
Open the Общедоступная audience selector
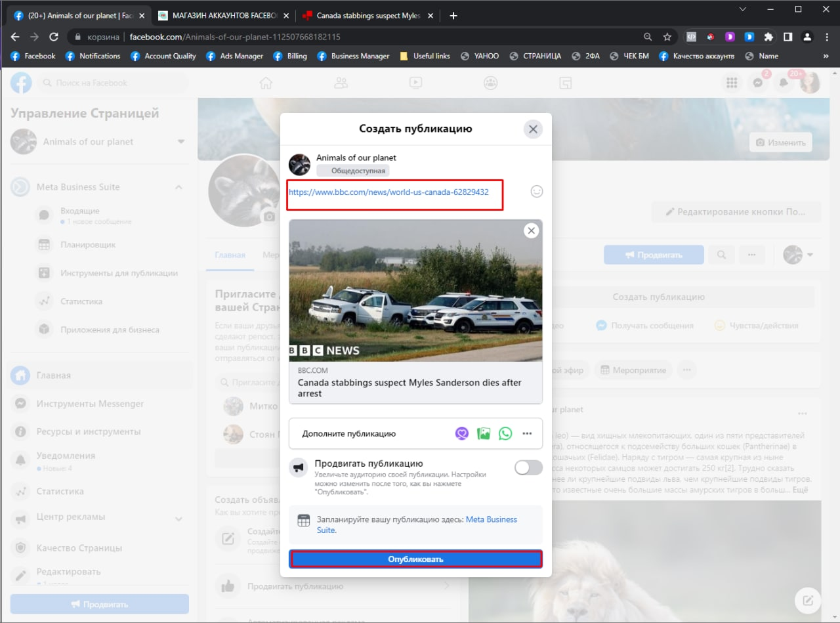(x=353, y=171)
